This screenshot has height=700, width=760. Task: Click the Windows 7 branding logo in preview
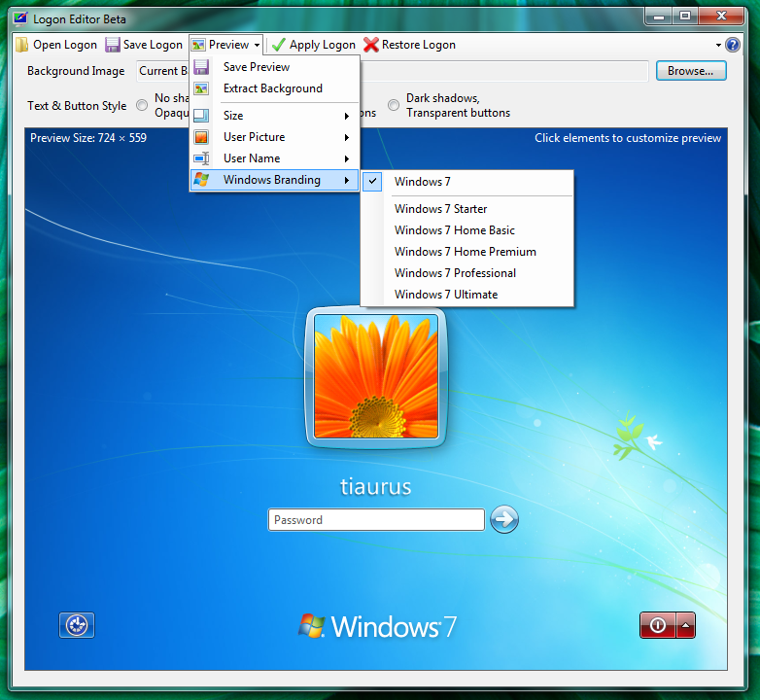377,626
